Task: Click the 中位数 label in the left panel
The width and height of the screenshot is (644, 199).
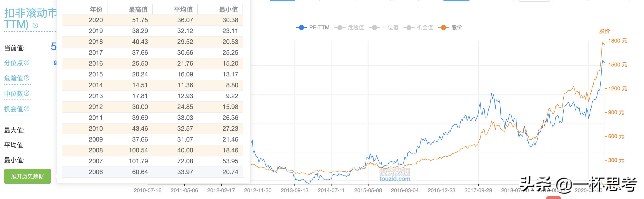Action: click(14, 94)
